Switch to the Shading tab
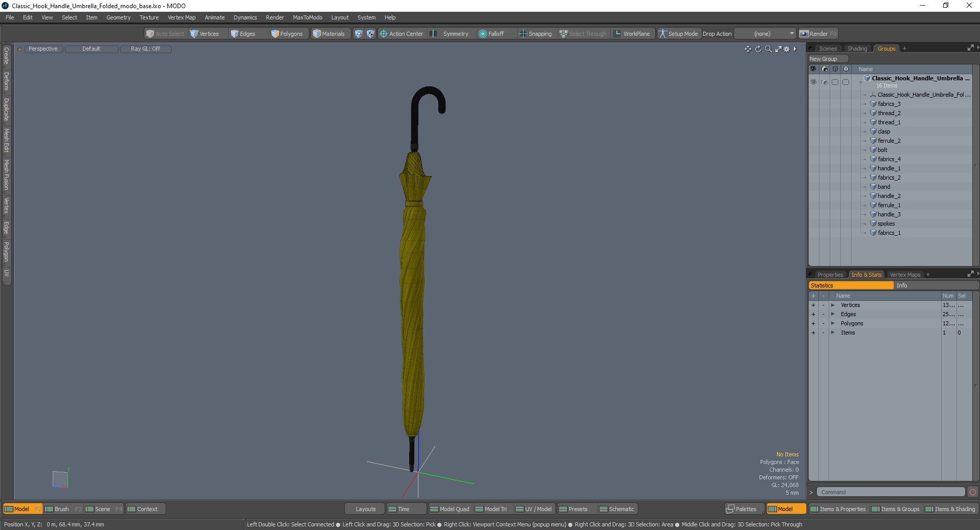980x530 pixels. (857, 49)
